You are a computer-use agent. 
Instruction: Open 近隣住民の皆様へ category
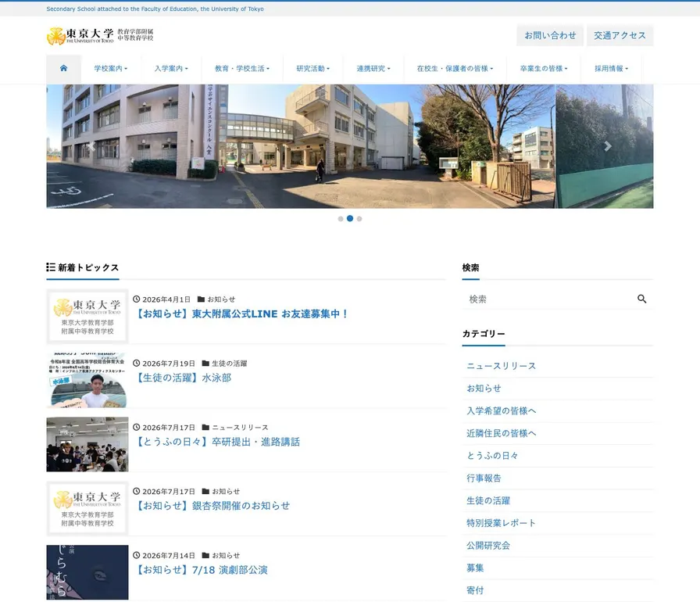tap(501, 433)
